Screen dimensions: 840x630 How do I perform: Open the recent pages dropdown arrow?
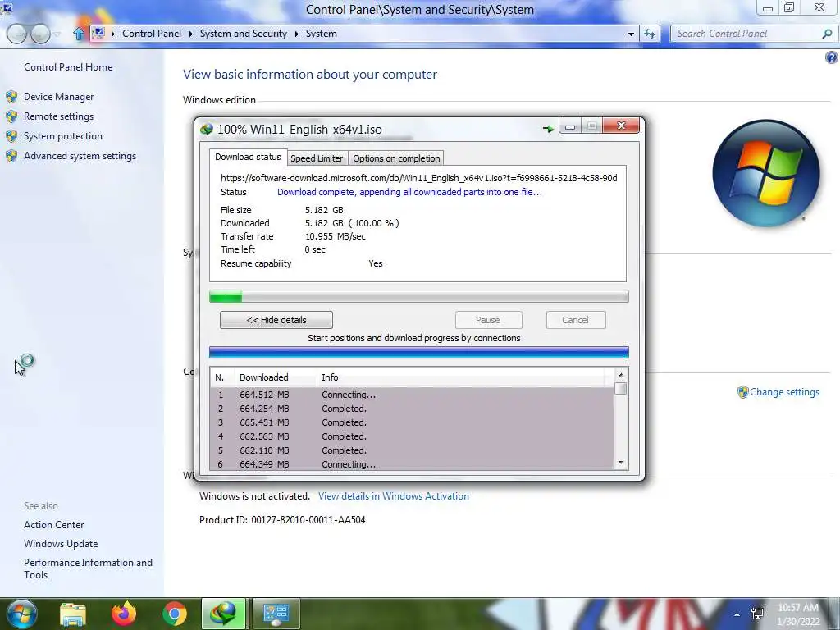pos(57,34)
